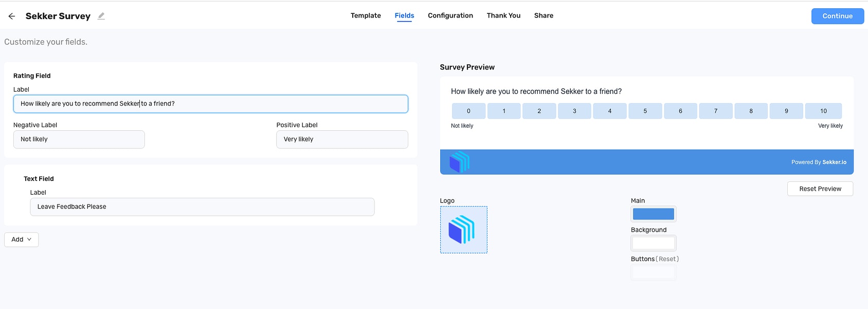This screenshot has width=868, height=309.
Task: Go to the Thank You tab
Action: coord(503,15)
